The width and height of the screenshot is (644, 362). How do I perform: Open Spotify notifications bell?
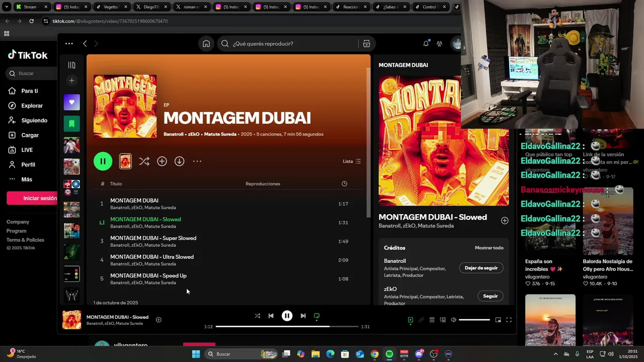click(x=426, y=44)
